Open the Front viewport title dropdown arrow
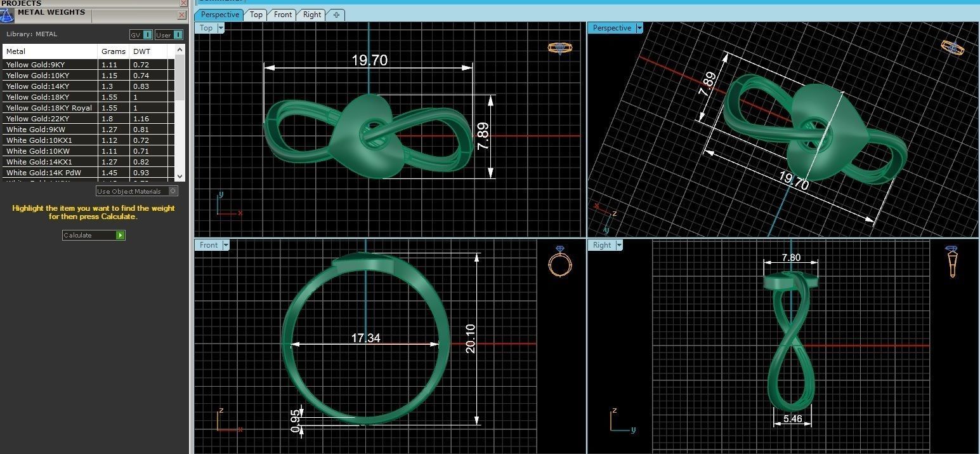This screenshot has height=454, width=980. 226,245
